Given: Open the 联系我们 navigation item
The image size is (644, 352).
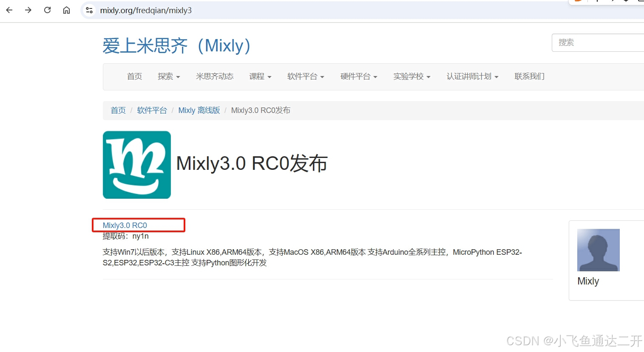Looking at the screenshot, I should tap(529, 76).
